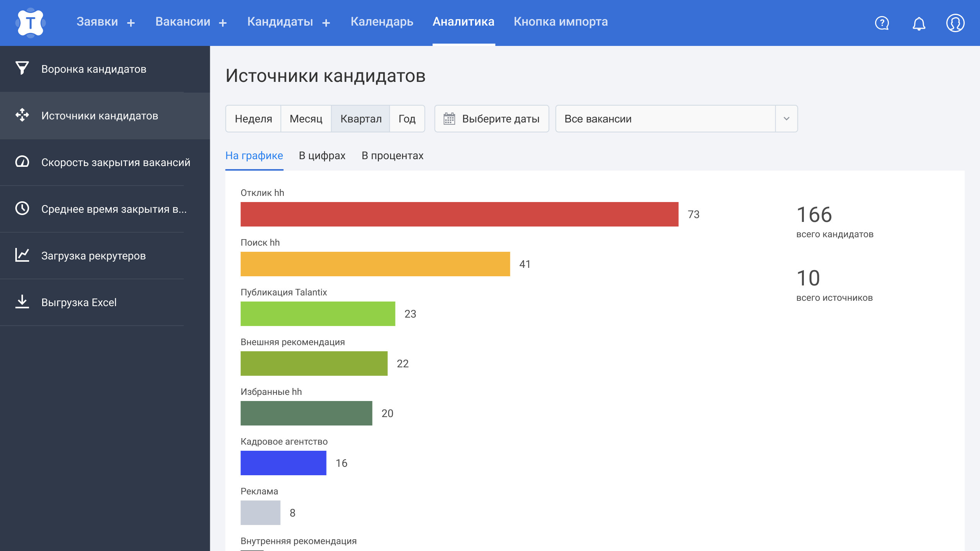Open Аналитика in the top navigation
The height and width of the screenshot is (551, 980).
coord(464,22)
